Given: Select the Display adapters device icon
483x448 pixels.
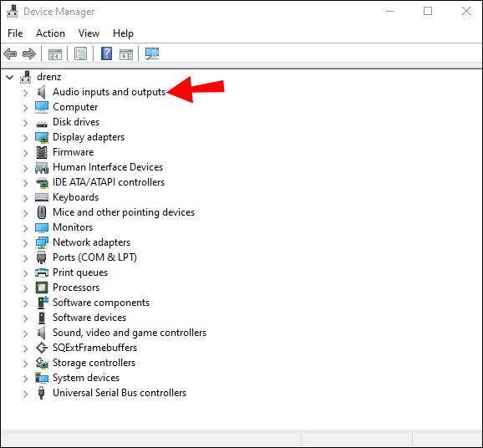Looking at the screenshot, I should (x=42, y=137).
